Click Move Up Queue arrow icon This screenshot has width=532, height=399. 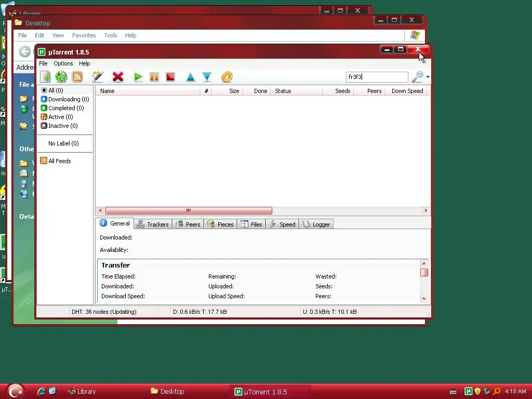pyautogui.click(x=190, y=77)
